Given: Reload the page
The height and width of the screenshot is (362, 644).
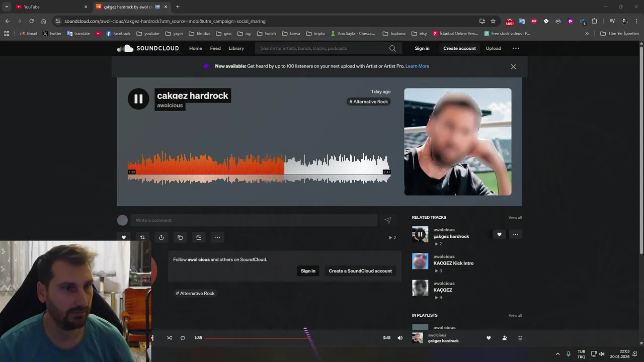Looking at the screenshot, I should [x=31, y=21].
